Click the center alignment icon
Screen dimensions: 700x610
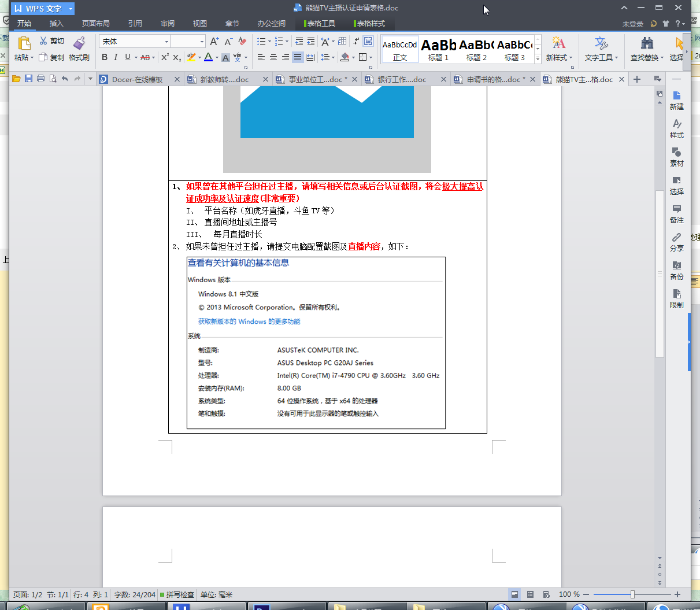(273, 57)
